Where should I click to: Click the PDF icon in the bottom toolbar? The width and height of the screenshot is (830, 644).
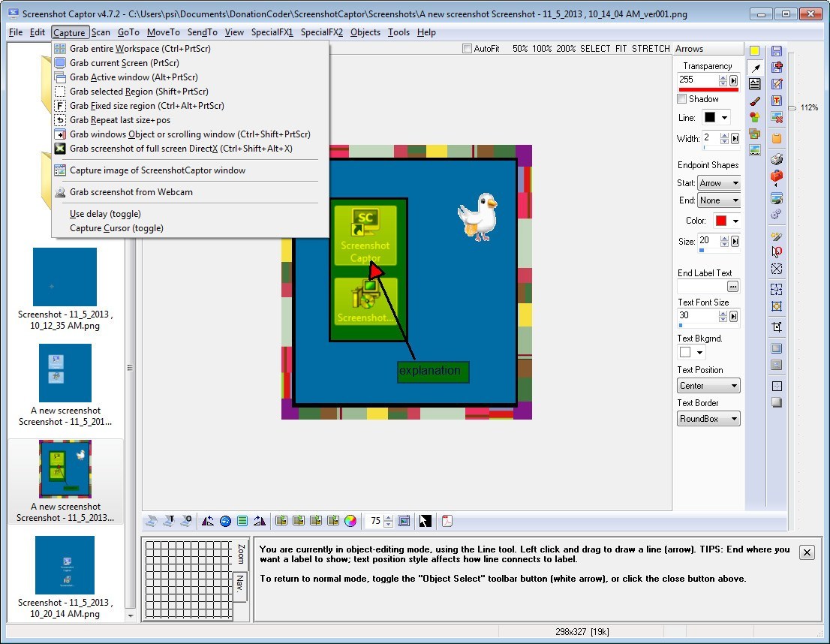tap(447, 521)
